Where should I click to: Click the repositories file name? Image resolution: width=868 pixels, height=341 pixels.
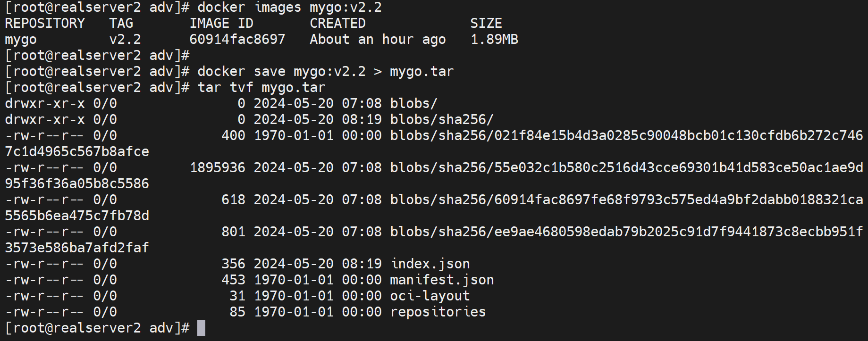[x=438, y=312]
